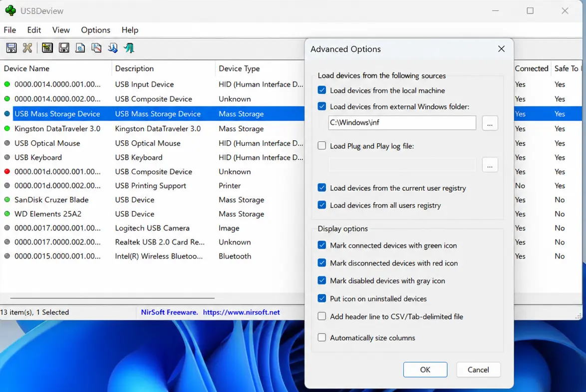Screen dimensions: 586x392
Task: Click the Printer device type cell
Action: point(230,186)
